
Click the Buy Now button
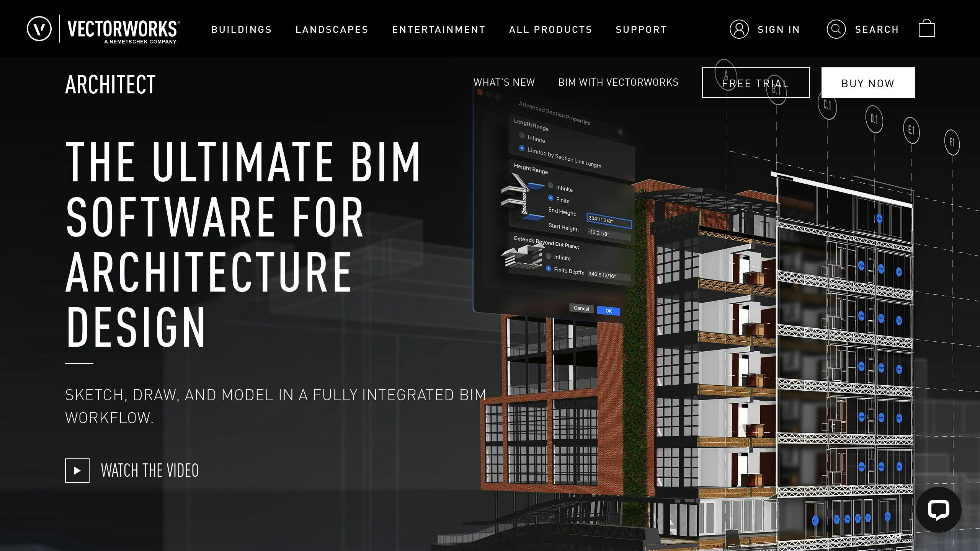pyautogui.click(x=868, y=83)
